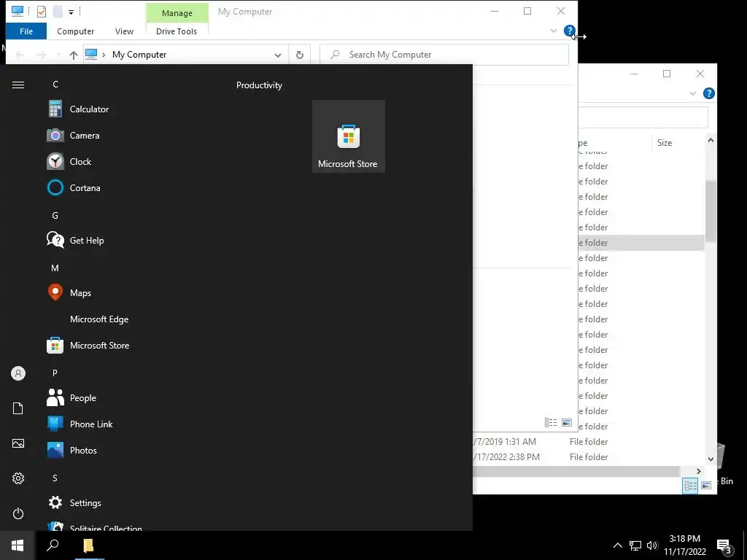
Task: Expand ribbon chevron in rear Explorer window
Action: [693, 93]
